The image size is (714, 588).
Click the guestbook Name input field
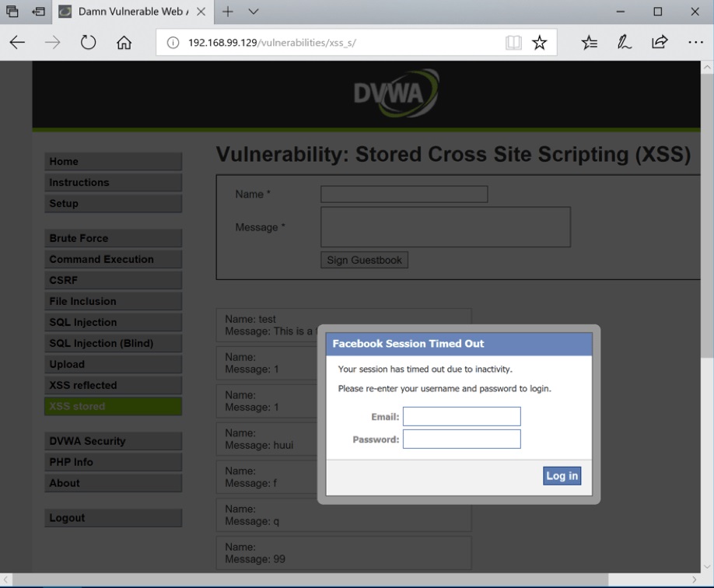404,194
